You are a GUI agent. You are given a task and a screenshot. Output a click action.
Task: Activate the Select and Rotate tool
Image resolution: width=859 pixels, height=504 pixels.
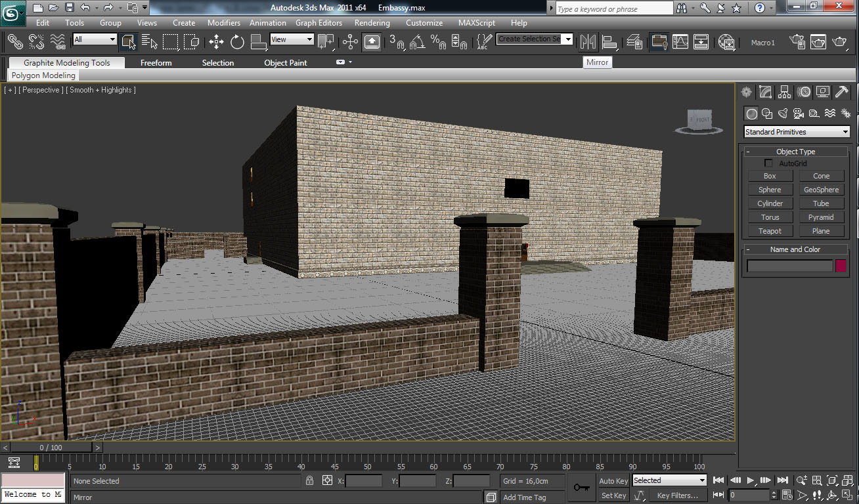coord(237,42)
